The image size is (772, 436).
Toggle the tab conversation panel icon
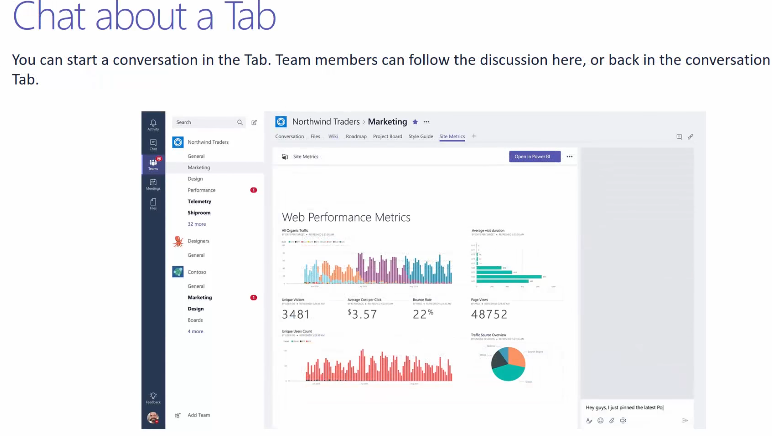(x=679, y=136)
